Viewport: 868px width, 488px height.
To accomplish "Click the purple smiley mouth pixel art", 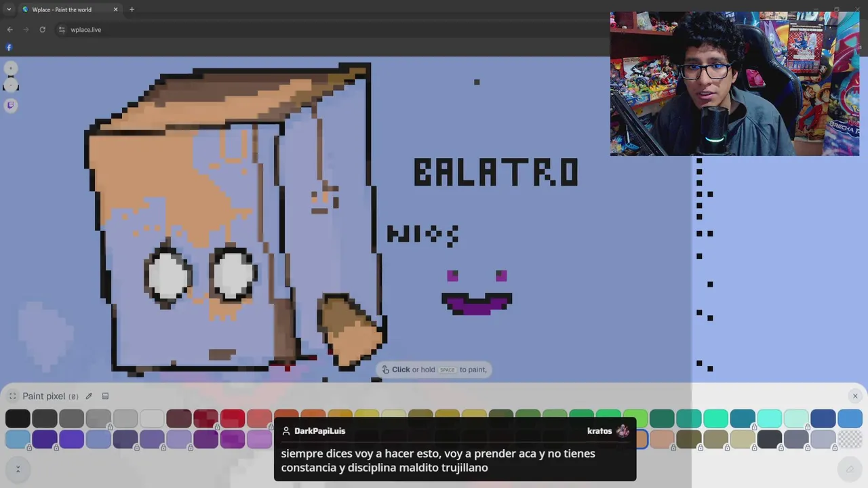I will coord(477,304).
